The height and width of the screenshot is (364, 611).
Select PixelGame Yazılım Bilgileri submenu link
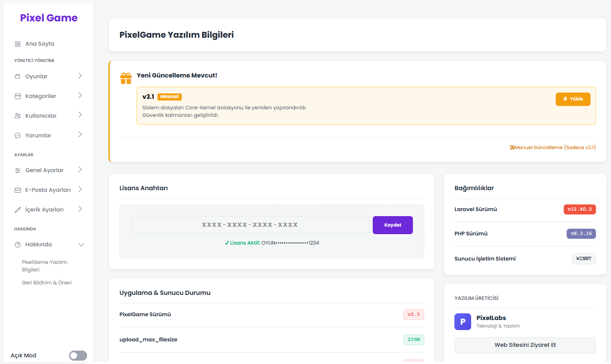(44, 266)
